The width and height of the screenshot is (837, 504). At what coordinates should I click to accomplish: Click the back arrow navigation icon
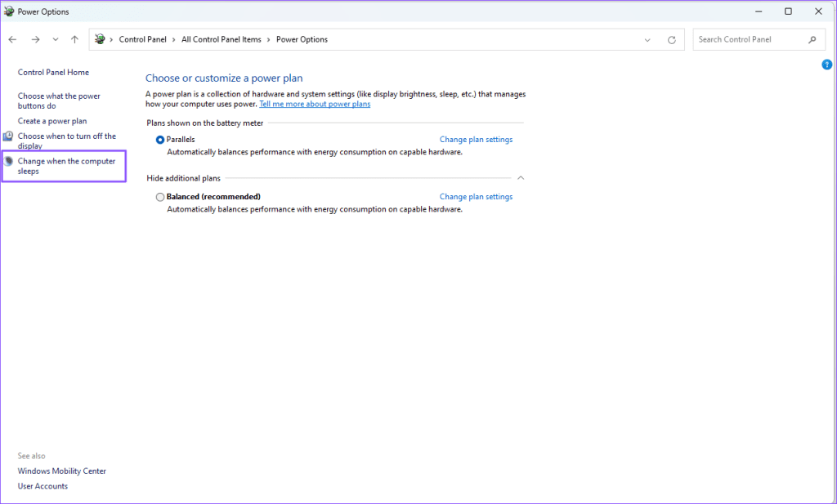coord(12,38)
